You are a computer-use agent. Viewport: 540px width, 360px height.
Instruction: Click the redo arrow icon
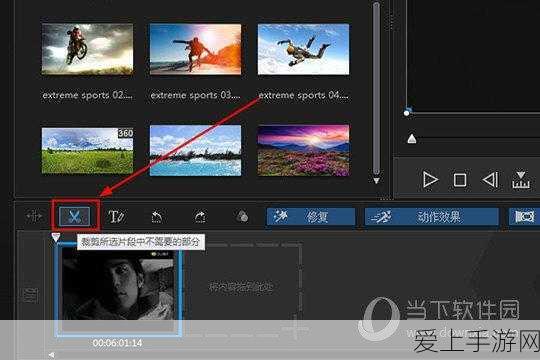pyautogui.click(x=200, y=217)
